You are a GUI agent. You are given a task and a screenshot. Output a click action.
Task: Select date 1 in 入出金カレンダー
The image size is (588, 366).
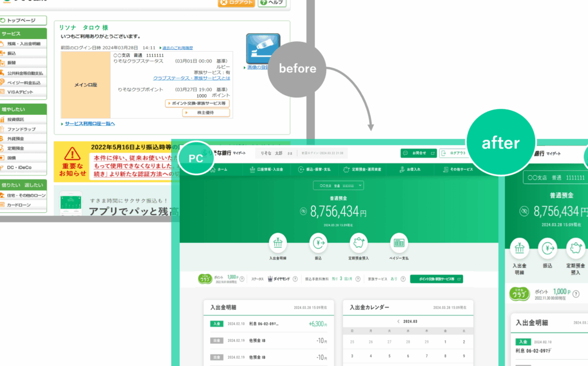445,342
